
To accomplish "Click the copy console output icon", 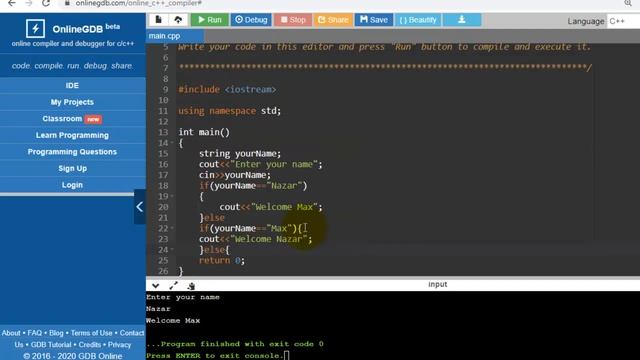I will click(191, 286).
